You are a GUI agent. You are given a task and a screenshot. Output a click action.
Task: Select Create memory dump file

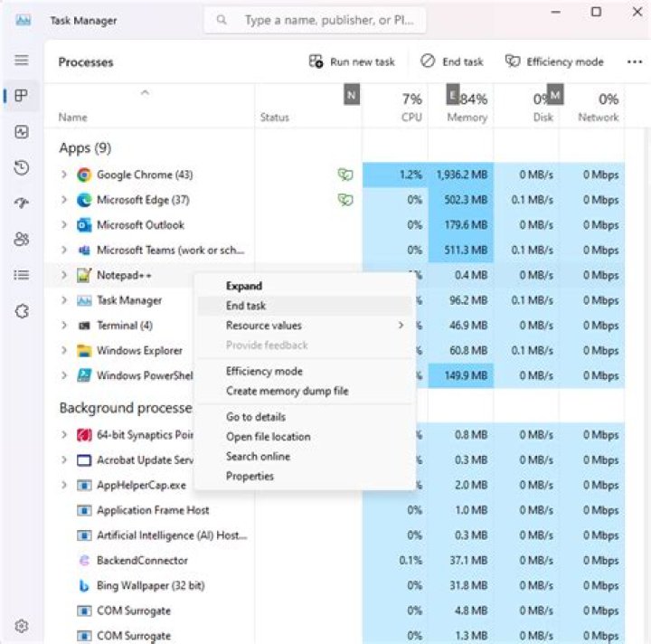click(x=306, y=391)
